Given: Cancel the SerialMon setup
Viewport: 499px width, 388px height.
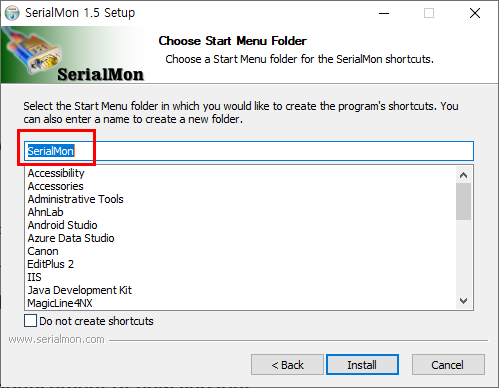Looking at the screenshot, I should [x=448, y=365].
